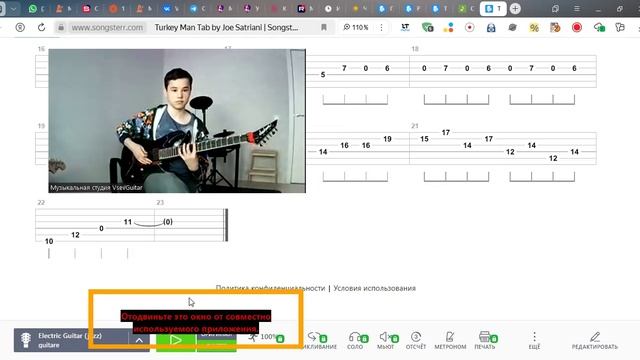Bookmark the page with the bookmark icon

(x=324, y=27)
